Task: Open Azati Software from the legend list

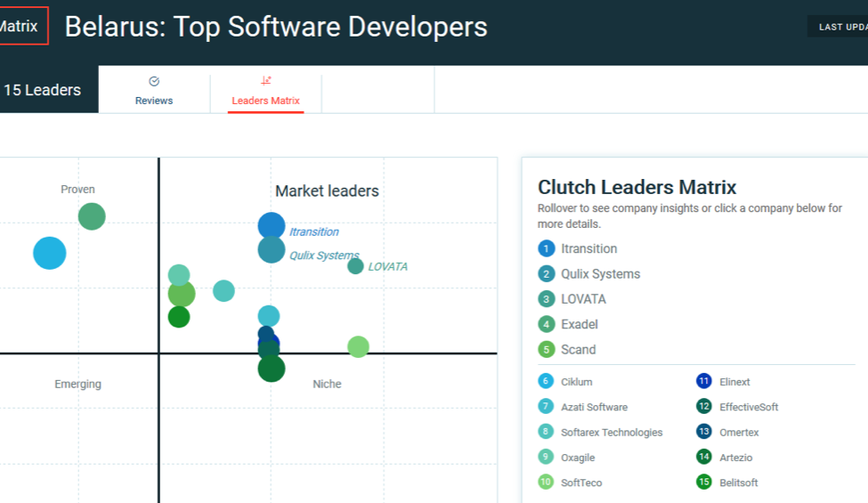Action: click(595, 407)
